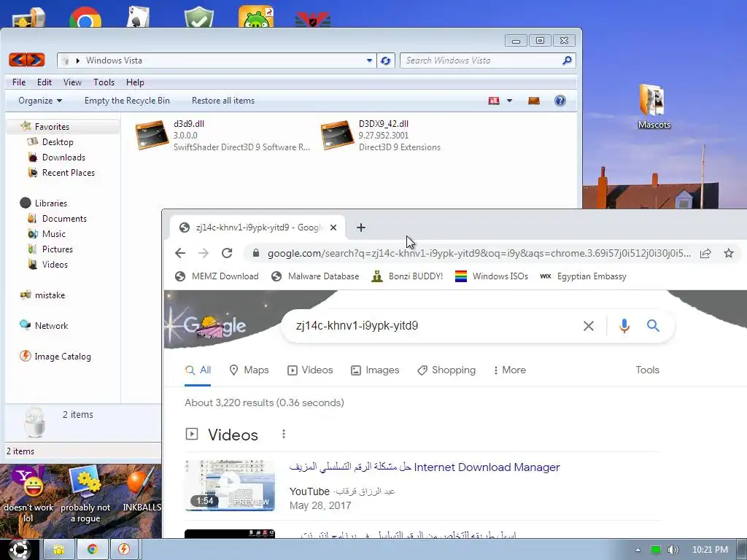The image size is (747, 560).
Task: Switch to the Maps results tab
Action: (249, 370)
